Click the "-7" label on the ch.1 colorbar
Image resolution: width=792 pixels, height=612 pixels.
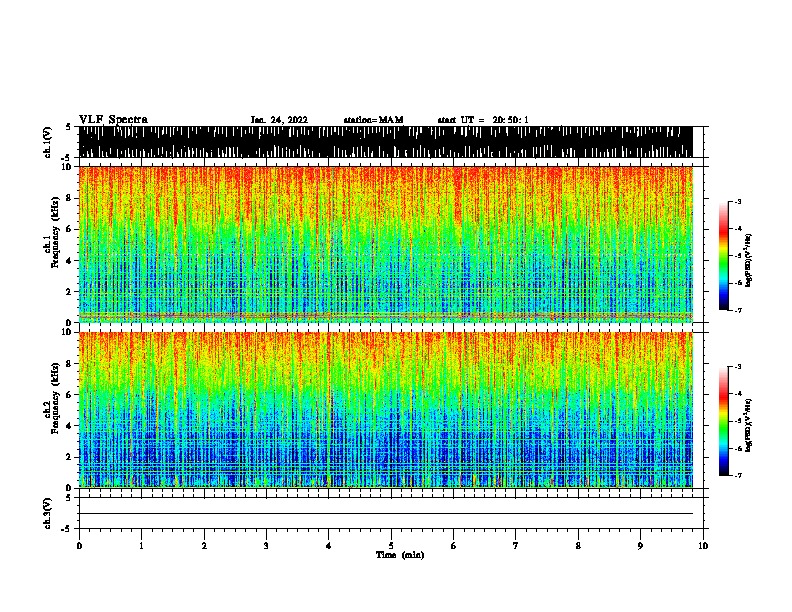[x=737, y=310]
